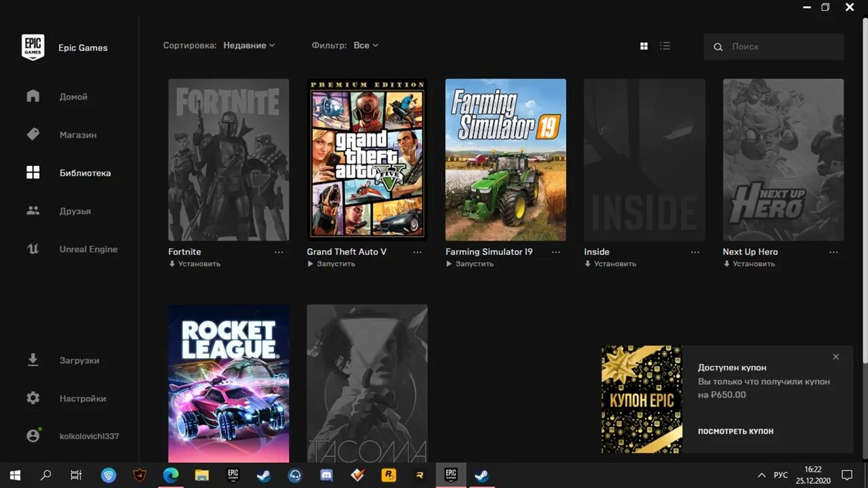Click the Inside title text

597,251
